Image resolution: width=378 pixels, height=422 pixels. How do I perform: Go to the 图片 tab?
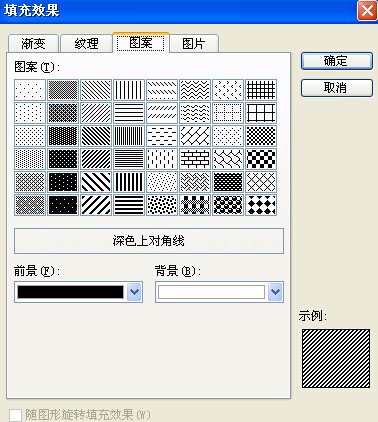coord(194,44)
